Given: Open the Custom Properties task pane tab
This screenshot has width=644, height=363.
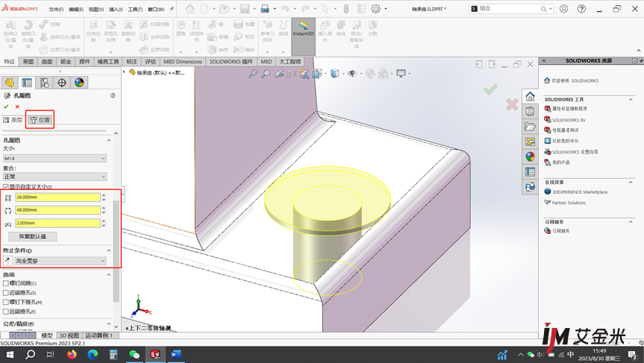Looking at the screenshot, I should coord(531,172).
